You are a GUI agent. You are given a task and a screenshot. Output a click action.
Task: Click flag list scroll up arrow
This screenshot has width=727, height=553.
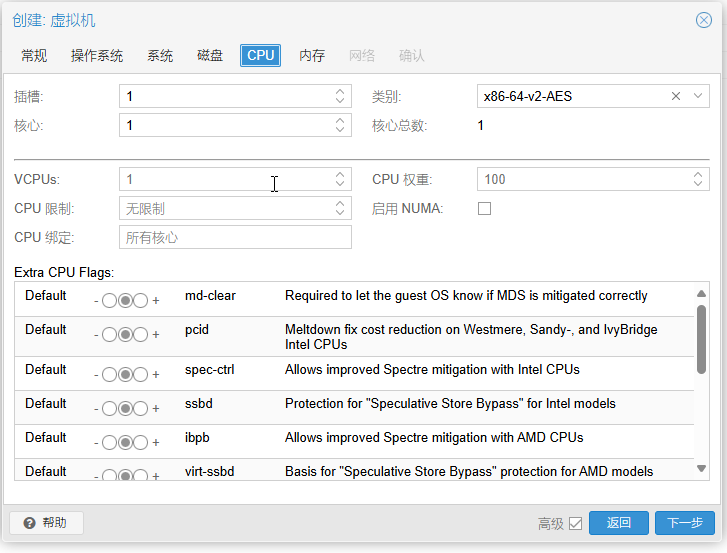point(701,293)
